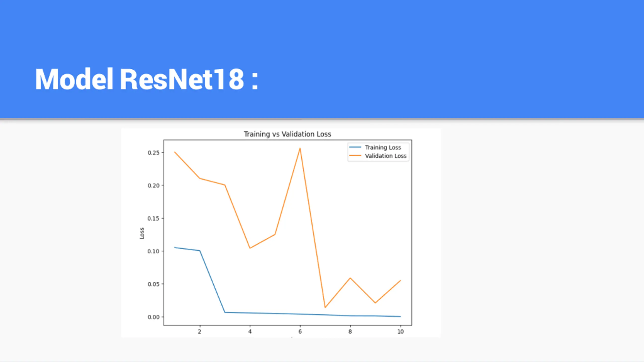Click the 0.05 y-axis tick label
This screenshot has width=644, height=362.
(x=153, y=284)
